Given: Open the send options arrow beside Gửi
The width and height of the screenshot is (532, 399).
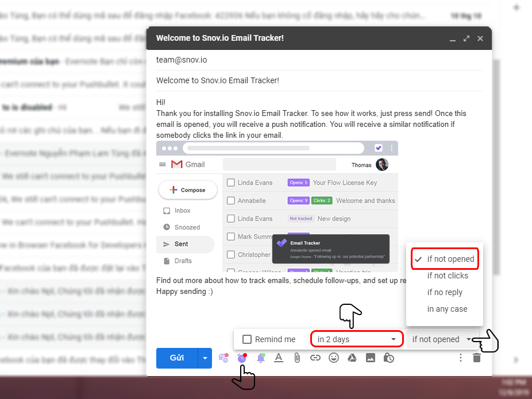Looking at the screenshot, I should tap(205, 358).
